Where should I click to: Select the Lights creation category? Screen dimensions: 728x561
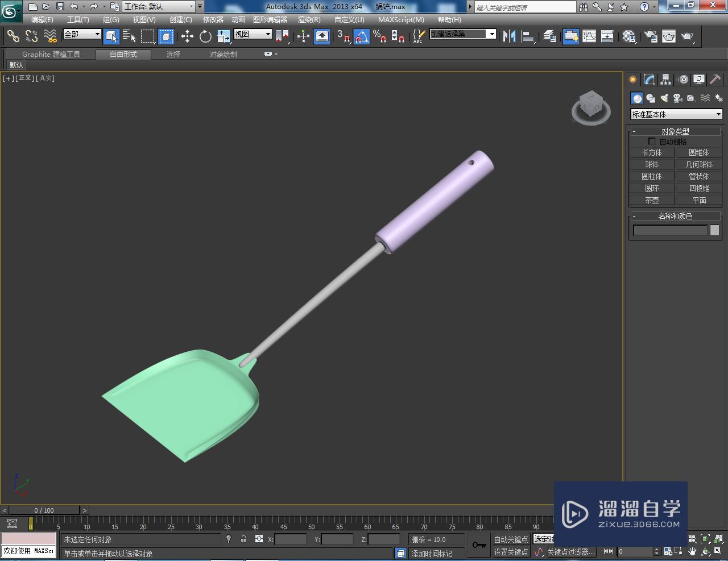(x=664, y=98)
